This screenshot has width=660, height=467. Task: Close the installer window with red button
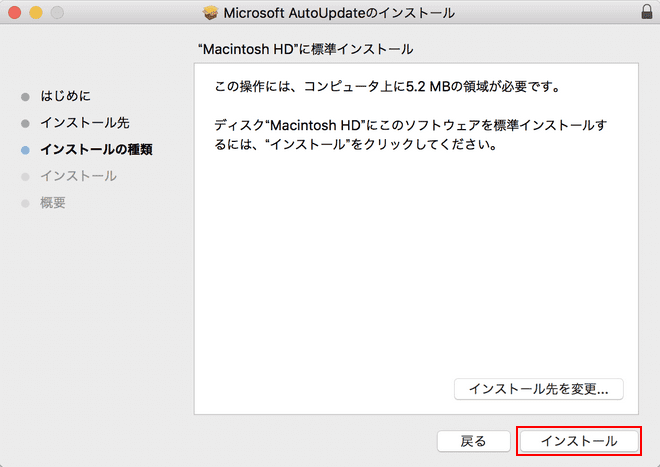tap(15, 13)
